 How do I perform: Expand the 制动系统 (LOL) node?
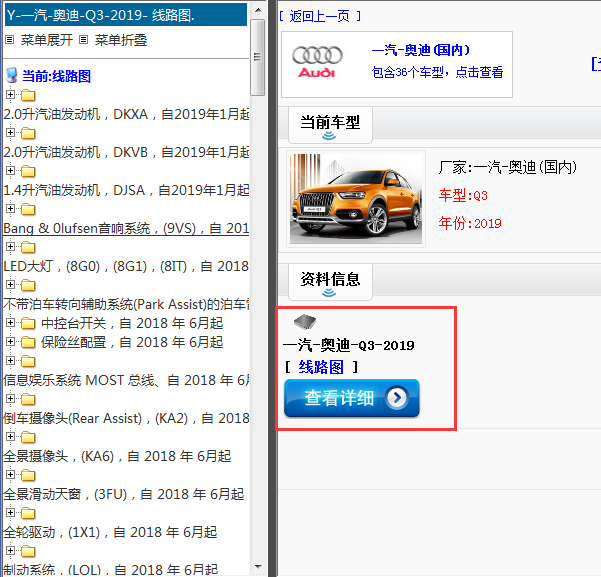10,551
